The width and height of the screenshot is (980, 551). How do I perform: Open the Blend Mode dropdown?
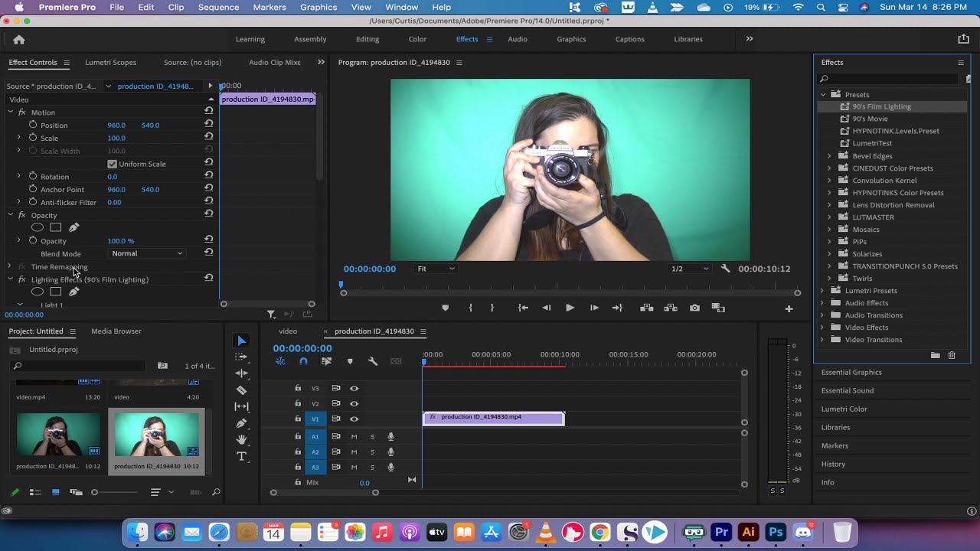[x=147, y=253]
